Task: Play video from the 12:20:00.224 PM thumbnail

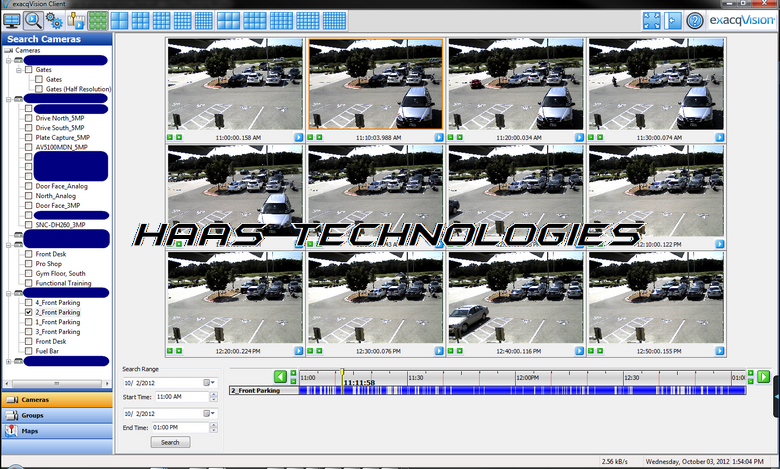Action: (298, 351)
